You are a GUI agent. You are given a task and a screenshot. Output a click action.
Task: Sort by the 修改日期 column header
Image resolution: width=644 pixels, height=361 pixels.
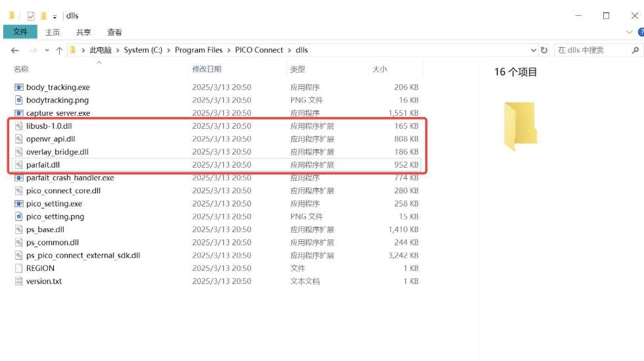click(206, 69)
